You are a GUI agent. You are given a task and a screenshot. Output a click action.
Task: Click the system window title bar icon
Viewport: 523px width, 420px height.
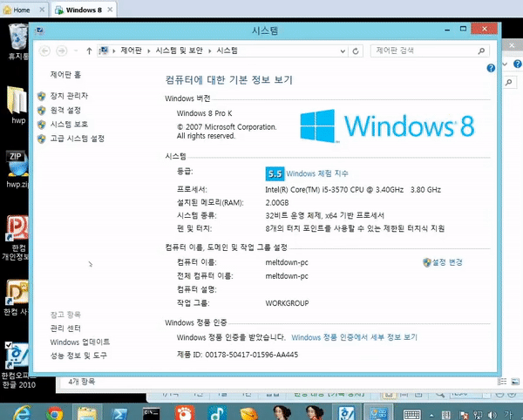coord(39,30)
